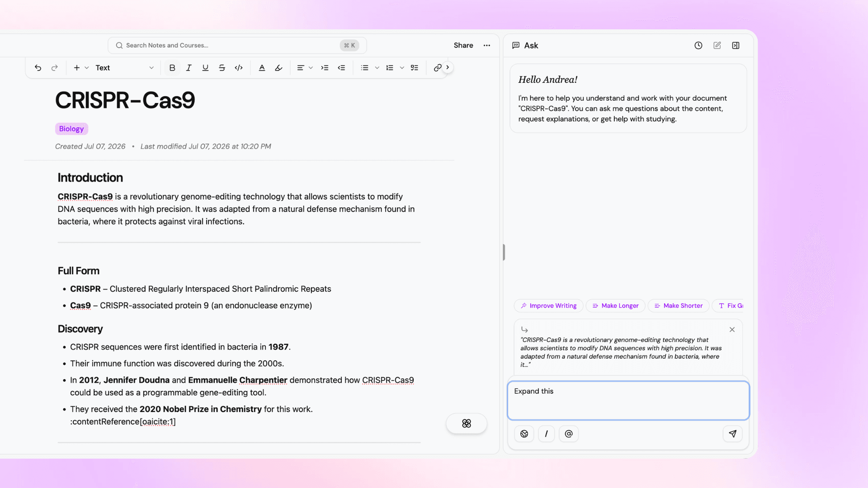Increase indent of the line
The width and height of the screenshot is (868, 488).
325,68
